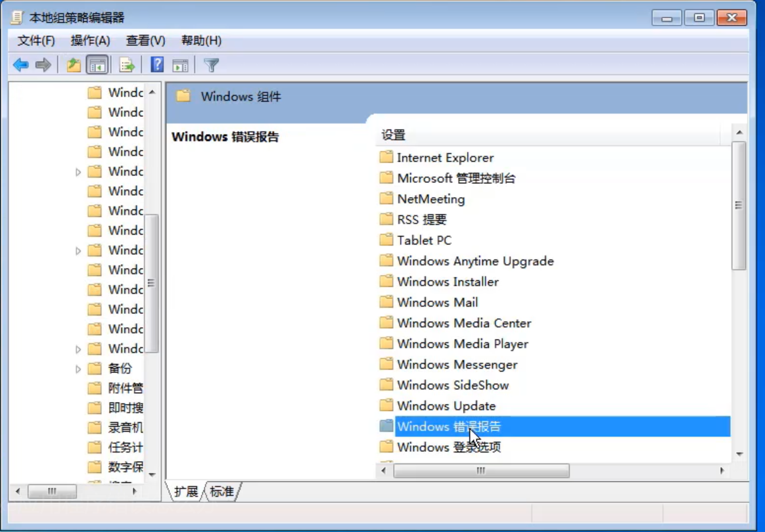Toggle the show console tree icon

point(97,64)
